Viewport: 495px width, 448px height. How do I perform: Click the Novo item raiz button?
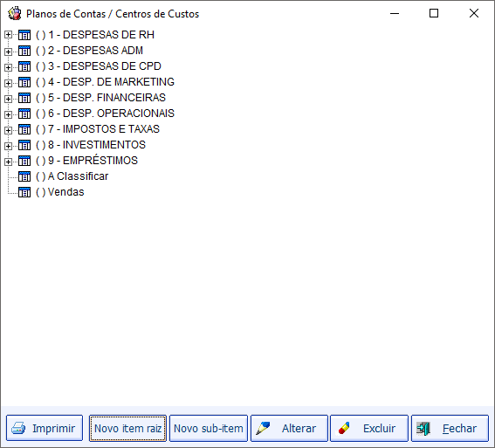point(127,429)
